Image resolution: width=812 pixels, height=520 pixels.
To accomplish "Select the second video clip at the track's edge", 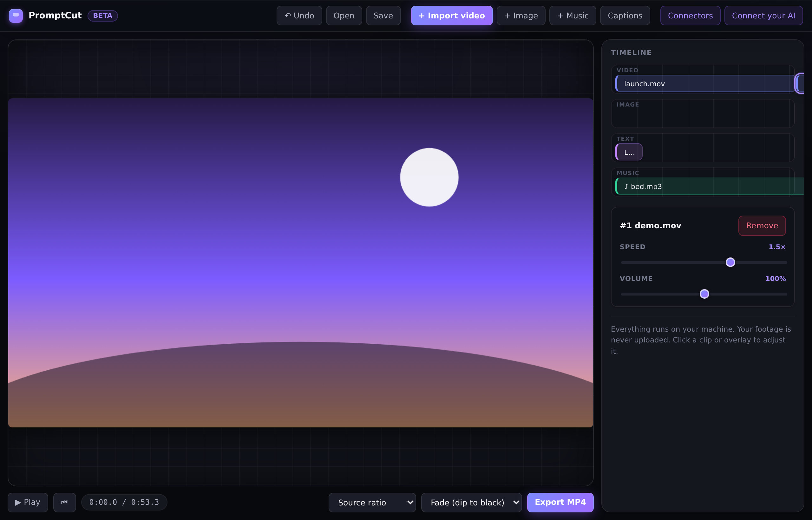I will [800, 83].
